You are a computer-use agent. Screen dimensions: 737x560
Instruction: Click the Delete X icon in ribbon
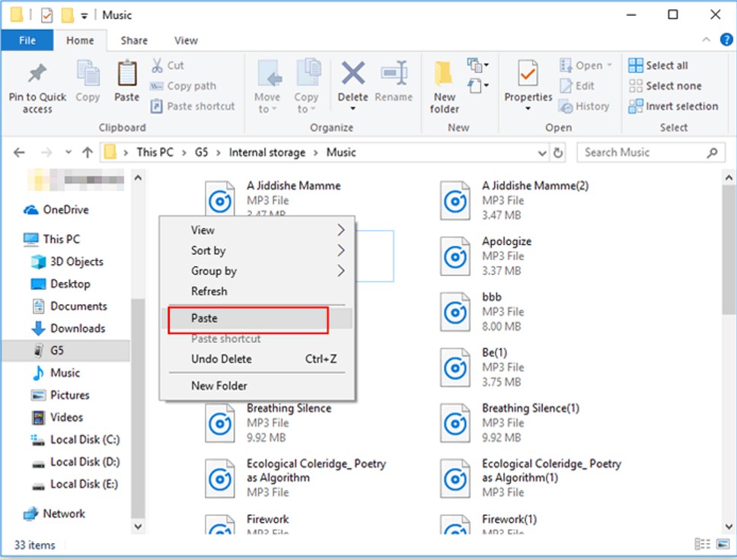(x=353, y=75)
